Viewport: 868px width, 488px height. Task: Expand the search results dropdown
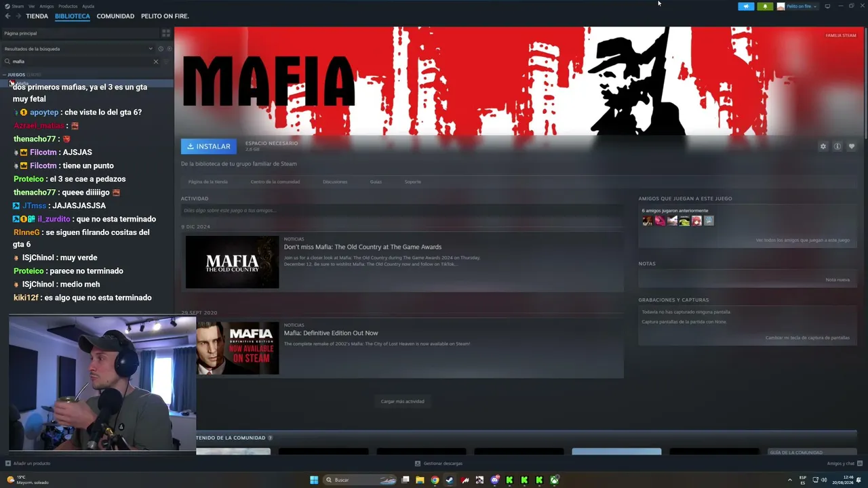click(x=151, y=49)
